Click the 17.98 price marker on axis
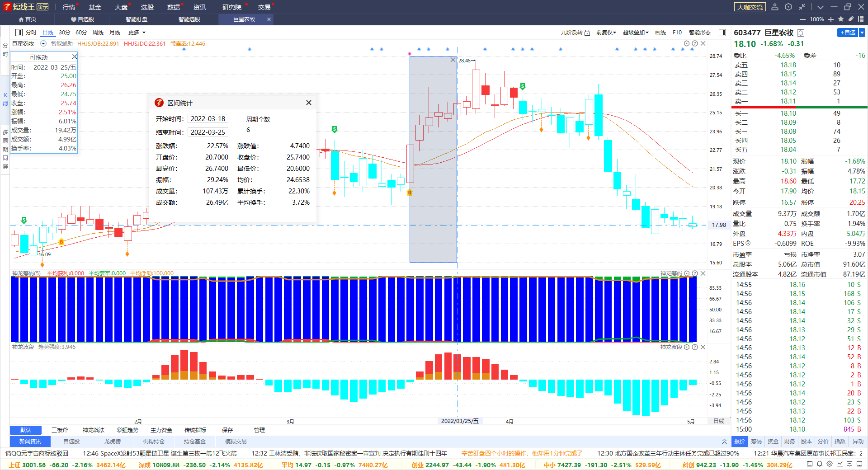Screen dimensions: 868x470 [x=719, y=225]
